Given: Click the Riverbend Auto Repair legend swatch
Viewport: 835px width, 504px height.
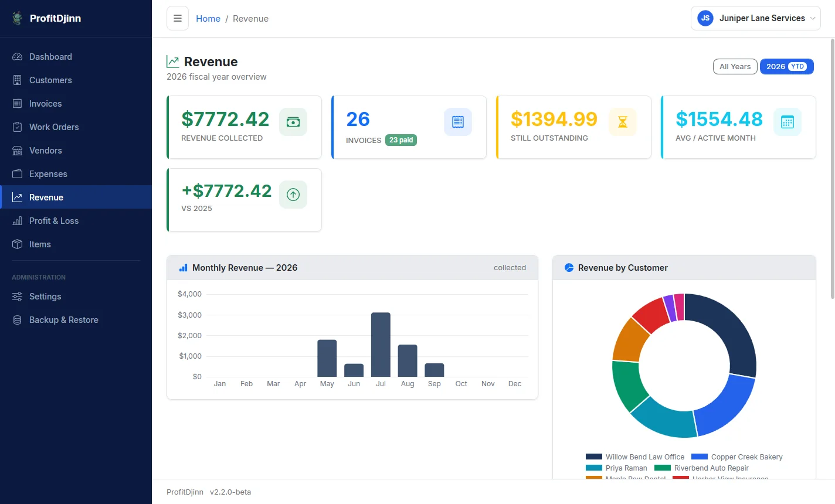Looking at the screenshot, I should click(663, 468).
